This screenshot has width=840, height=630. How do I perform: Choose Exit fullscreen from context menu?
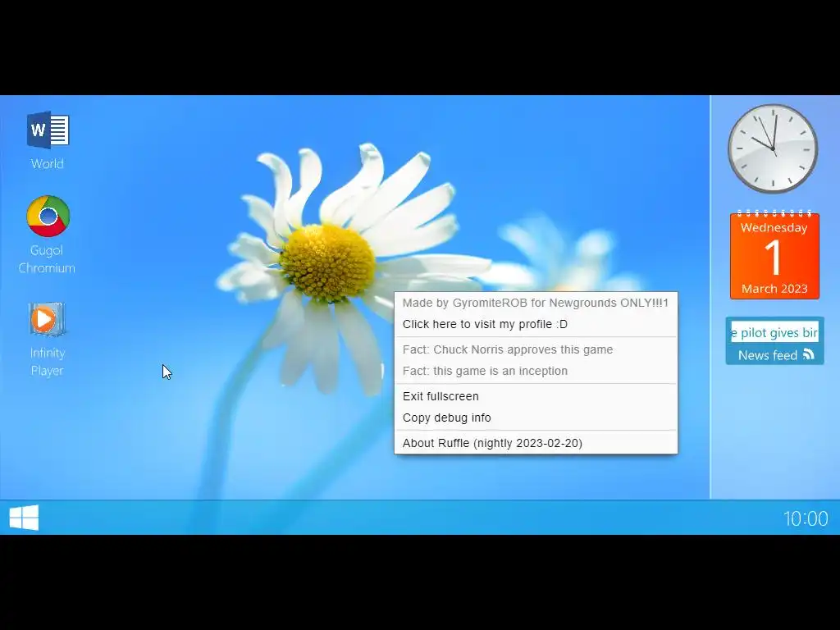point(536,396)
